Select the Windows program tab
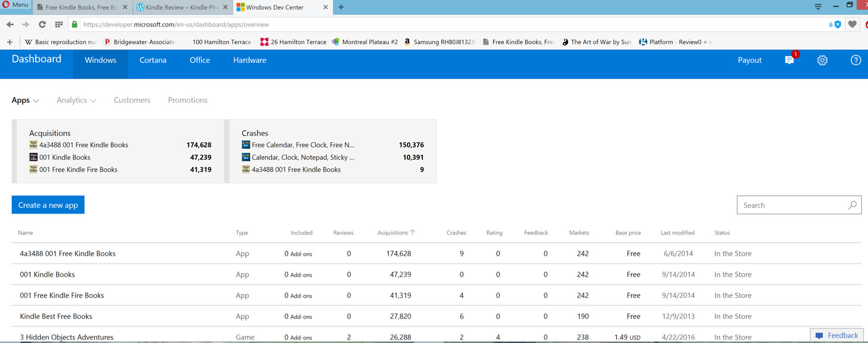 101,60
